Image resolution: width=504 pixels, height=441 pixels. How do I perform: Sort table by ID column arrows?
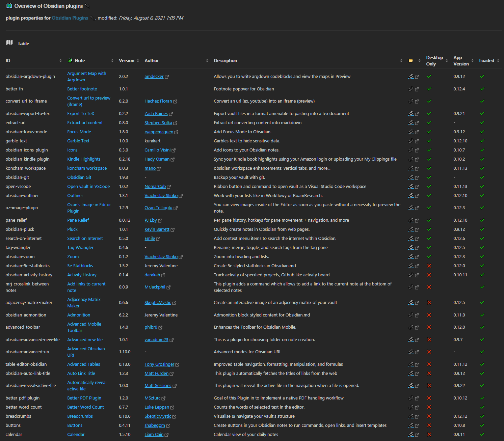[60, 61]
